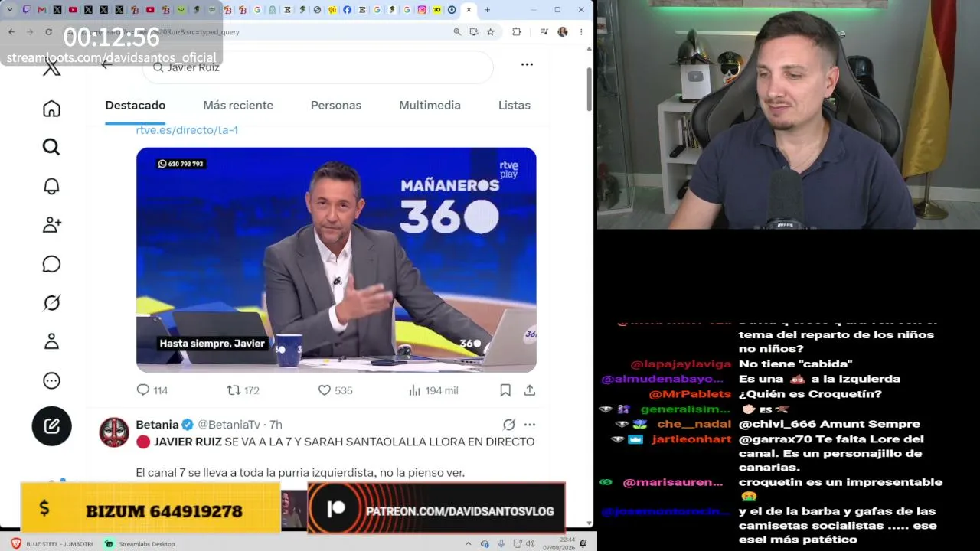This screenshot has height=551, width=980.
Task: Open a new browser tab
Action: [487, 10]
